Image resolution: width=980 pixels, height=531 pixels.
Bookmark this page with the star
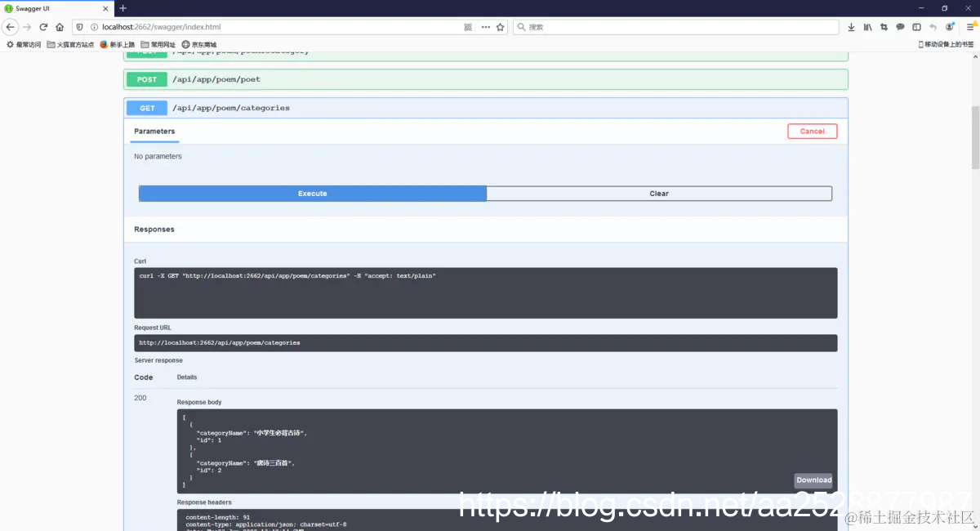tap(501, 27)
